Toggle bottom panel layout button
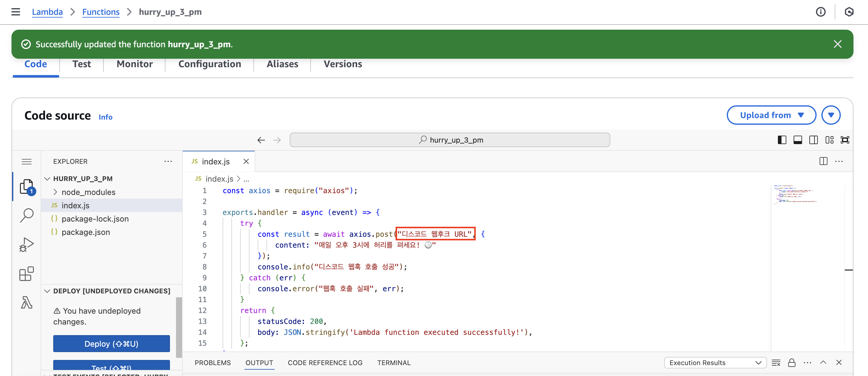This screenshot has width=868, height=376. coord(798,140)
